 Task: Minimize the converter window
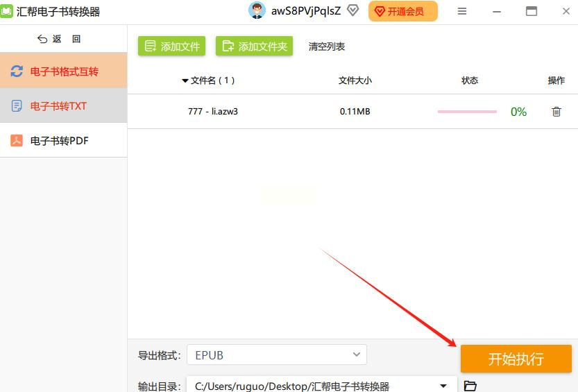point(497,11)
